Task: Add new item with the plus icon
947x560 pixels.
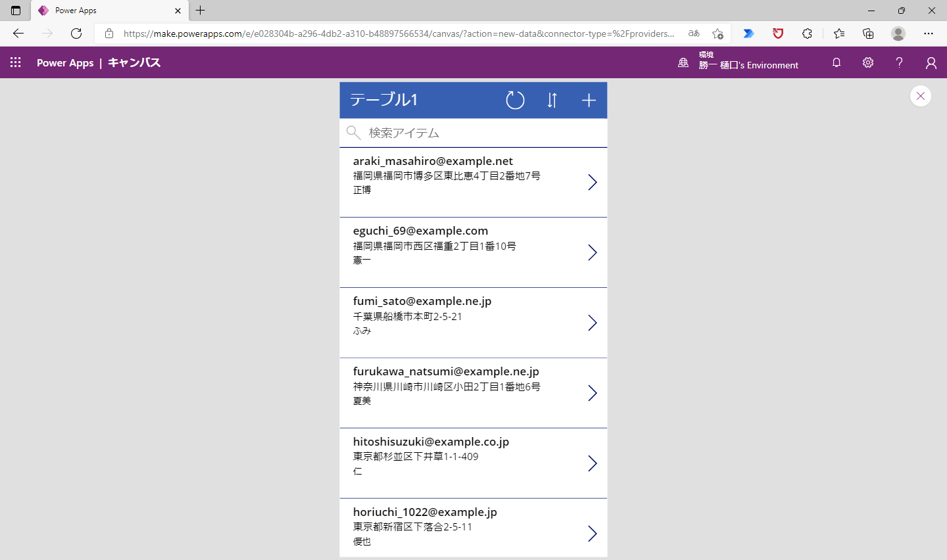Action: 589,100
